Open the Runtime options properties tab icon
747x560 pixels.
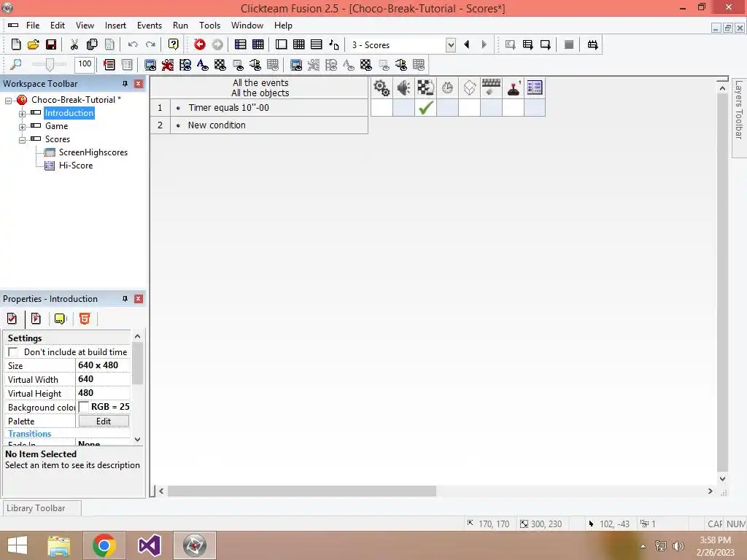36,319
